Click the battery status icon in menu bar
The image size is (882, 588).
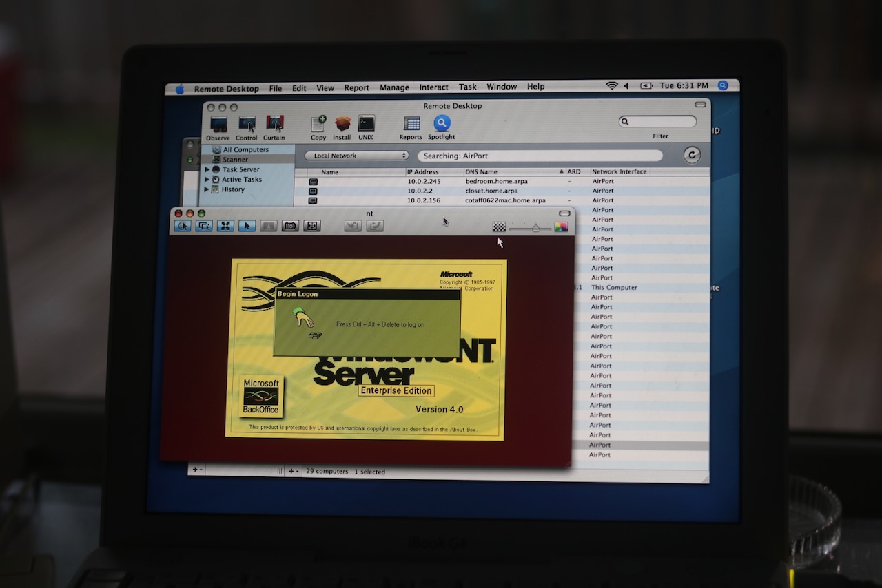tap(646, 86)
